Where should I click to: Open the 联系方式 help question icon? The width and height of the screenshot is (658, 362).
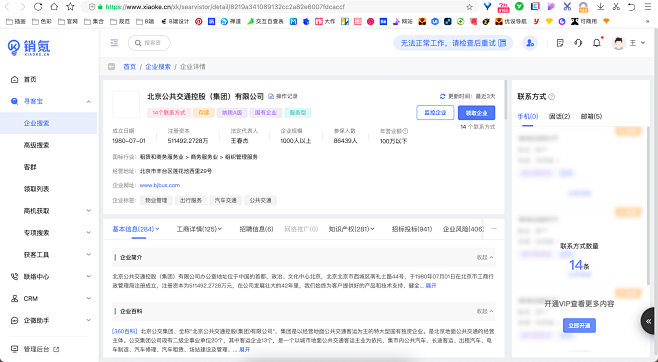[551, 96]
